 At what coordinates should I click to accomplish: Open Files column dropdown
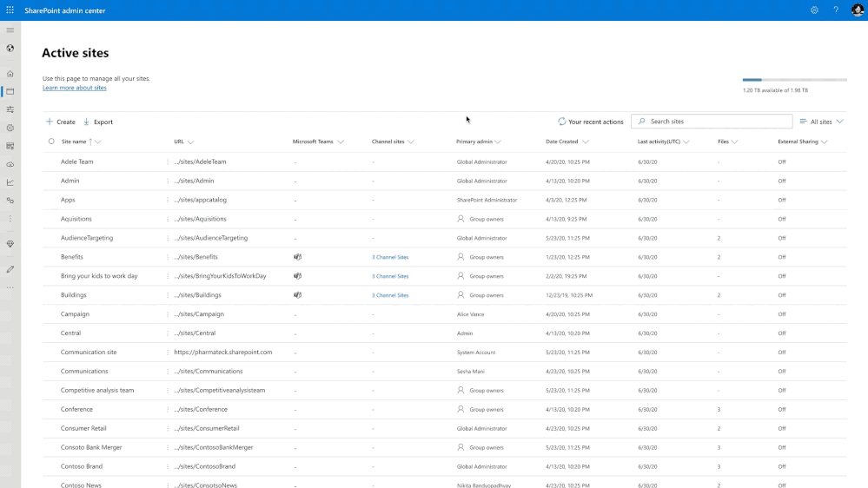coord(734,142)
